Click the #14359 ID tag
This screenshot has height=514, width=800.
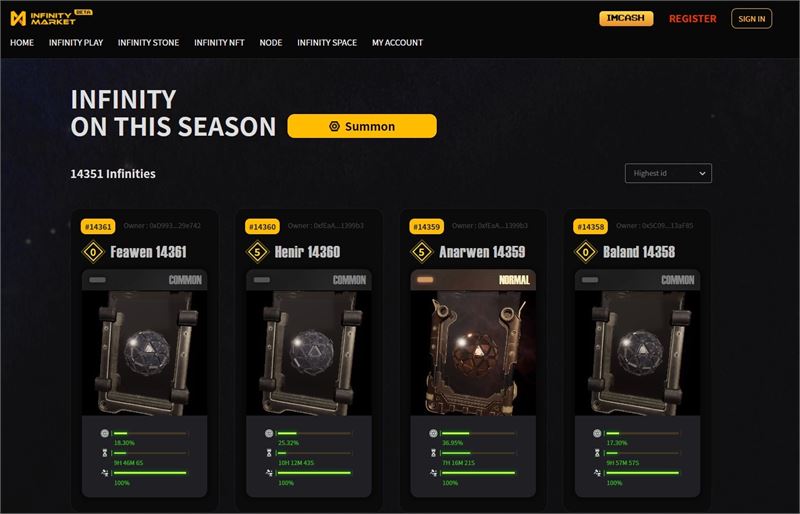[x=427, y=227]
